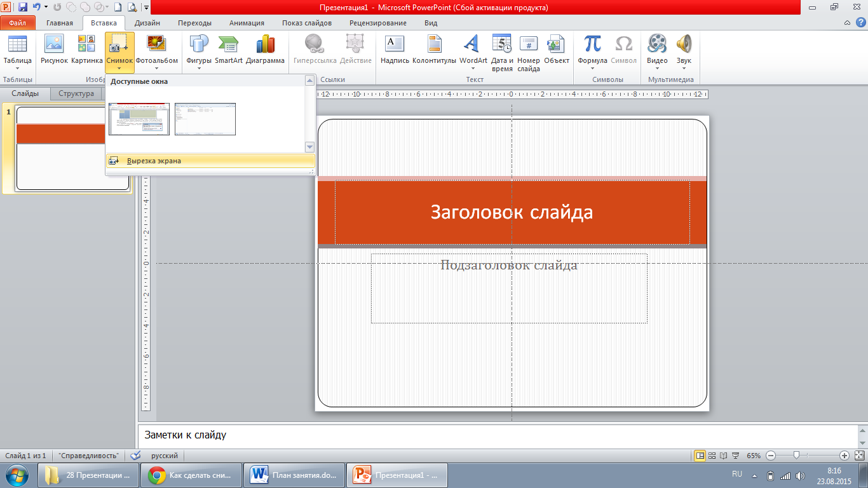Expand the Видео dropdown arrow
Screen dimensions: 868x488
point(657,69)
